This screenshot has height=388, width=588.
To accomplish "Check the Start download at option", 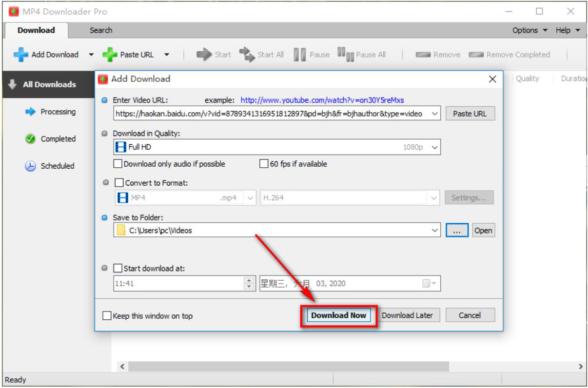I will click(x=118, y=268).
